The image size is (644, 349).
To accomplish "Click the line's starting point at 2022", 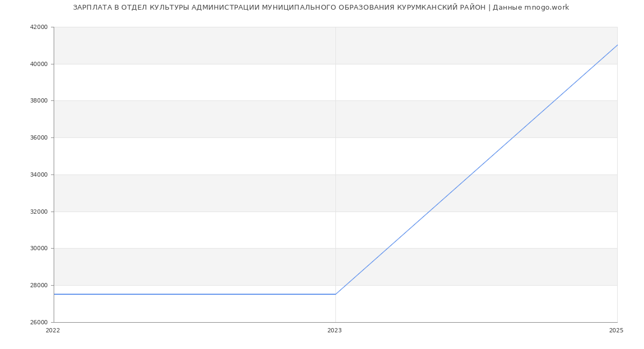I will (54, 294).
